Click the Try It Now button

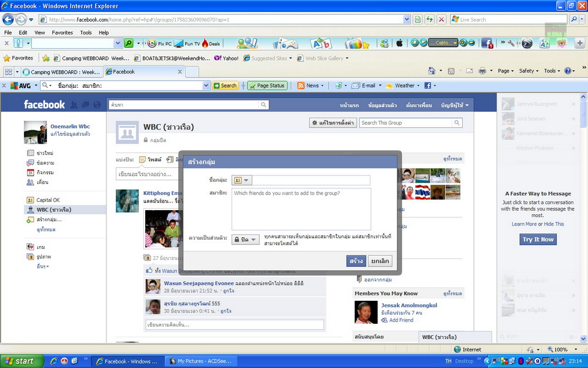(538, 240)
